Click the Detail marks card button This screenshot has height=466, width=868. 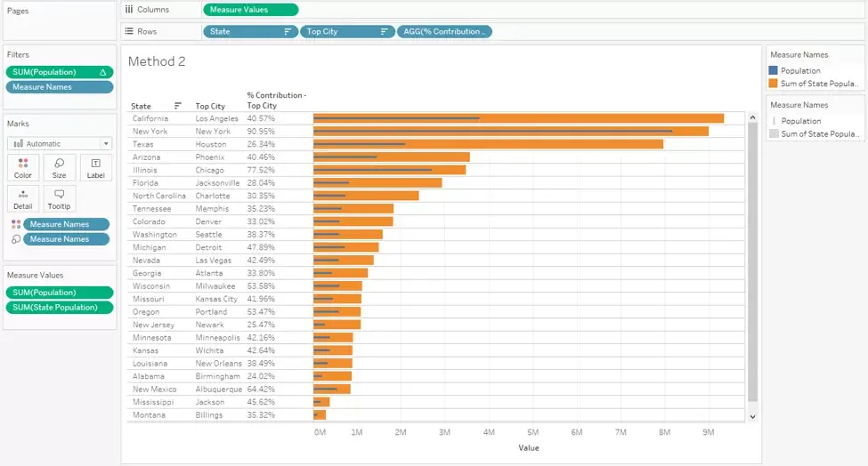[22, 199]
